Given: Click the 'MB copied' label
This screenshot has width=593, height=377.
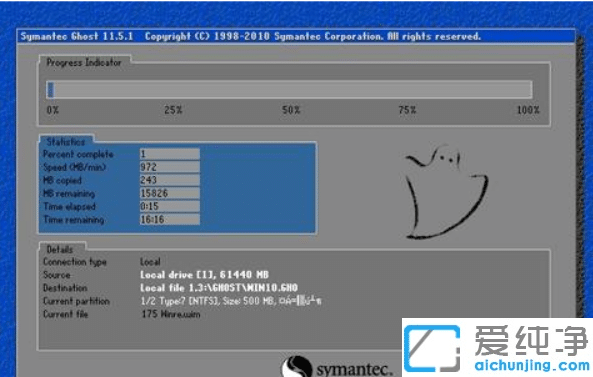Looking at the screenshot, I should 62,180.
